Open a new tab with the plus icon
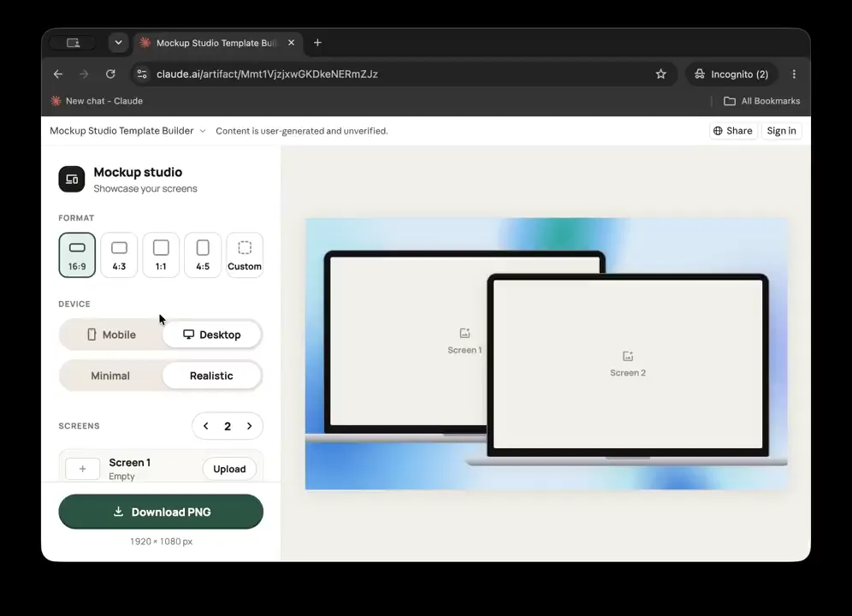Screen dimensions: 852x616 [318, 43]
